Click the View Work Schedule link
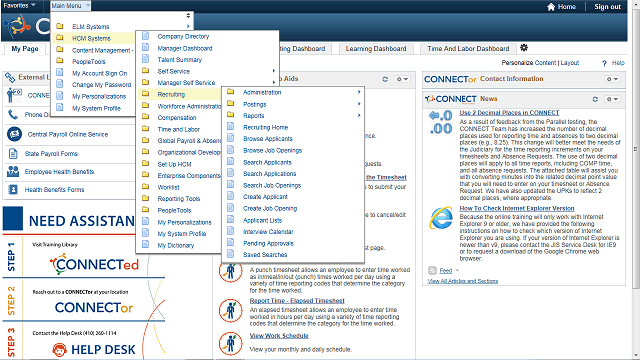The image size is (640, 360). pos(279,336)
